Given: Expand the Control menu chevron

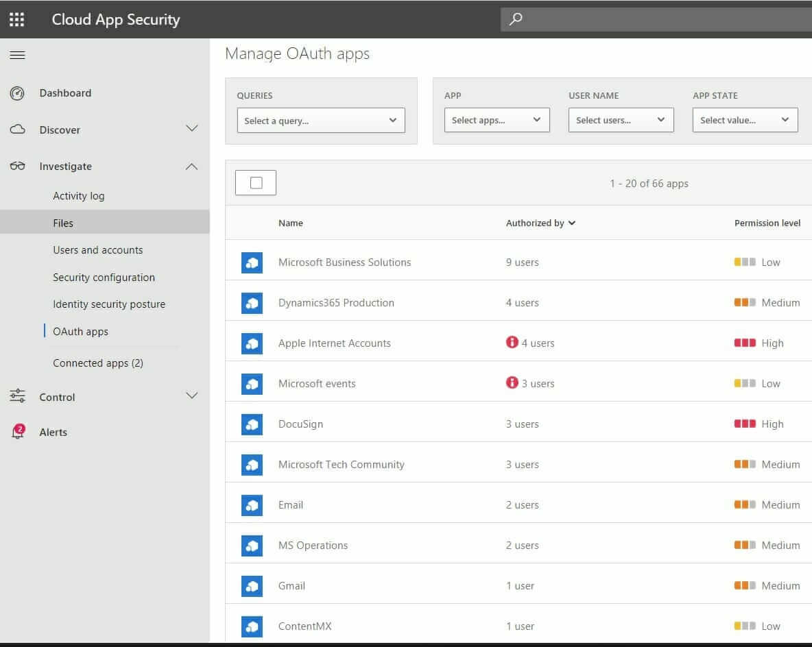Looking at the screenshot, I should coord(191,396).
